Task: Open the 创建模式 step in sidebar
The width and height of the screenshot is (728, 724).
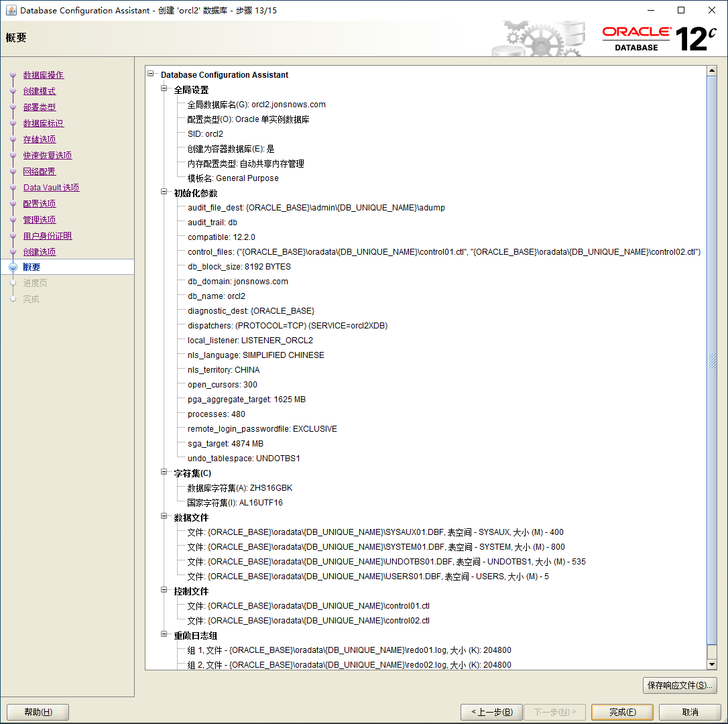Action: (40, 91)
